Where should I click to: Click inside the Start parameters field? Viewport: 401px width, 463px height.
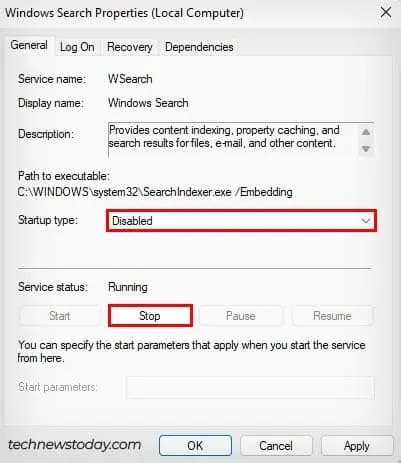coord(250,387)
